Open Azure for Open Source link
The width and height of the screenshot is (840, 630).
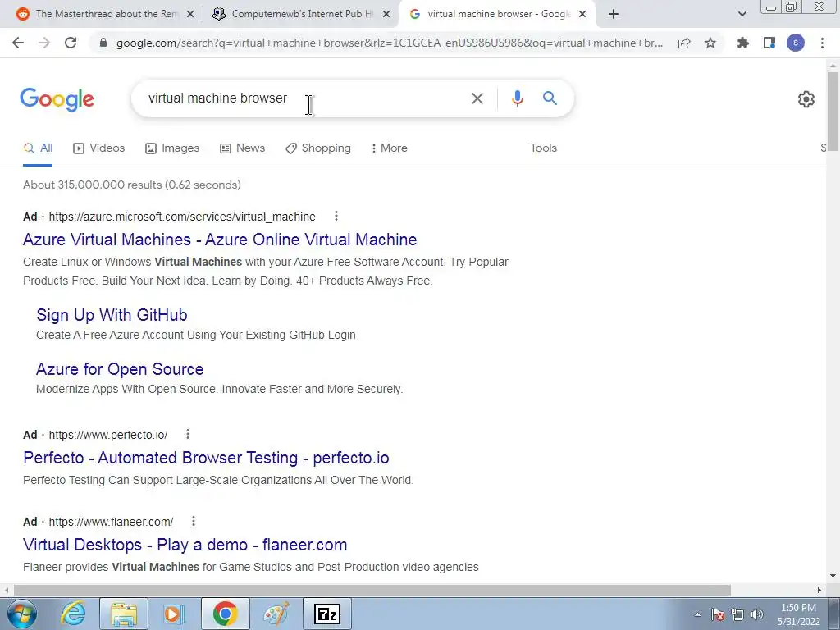click(120, 369)
